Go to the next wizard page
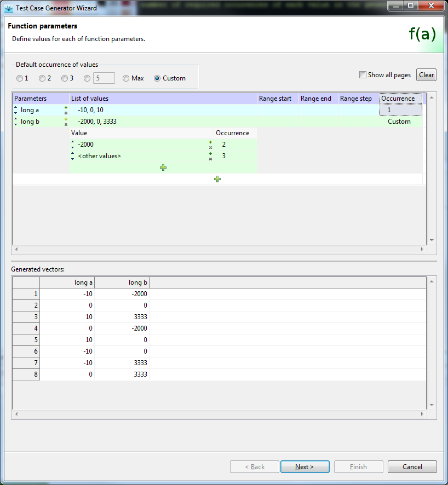The height and width of the screenshot is (485, 448). tap(305, 467)
